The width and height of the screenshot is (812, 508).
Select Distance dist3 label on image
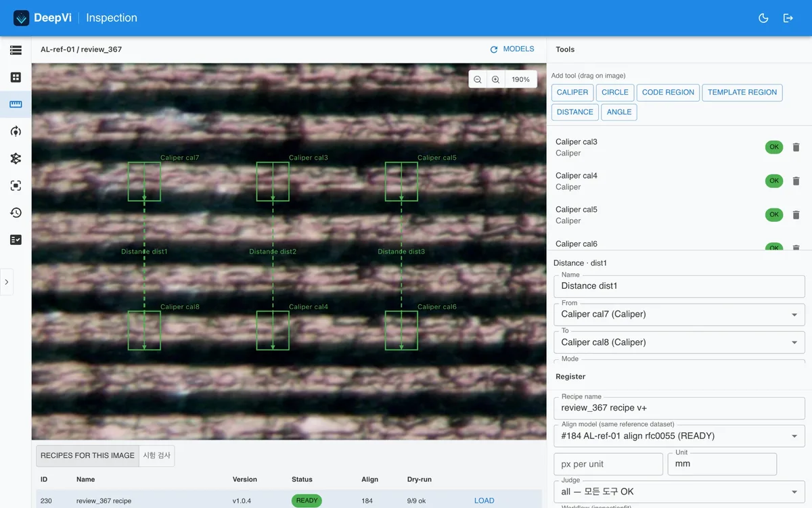pyautogui.click(x=401, y=252)
